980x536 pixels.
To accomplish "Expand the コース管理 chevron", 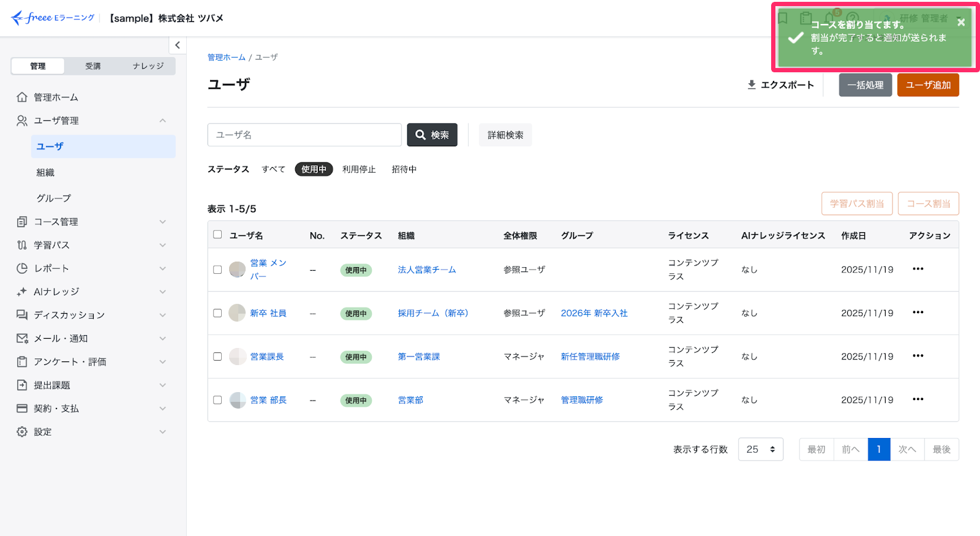I will [163, 222].
